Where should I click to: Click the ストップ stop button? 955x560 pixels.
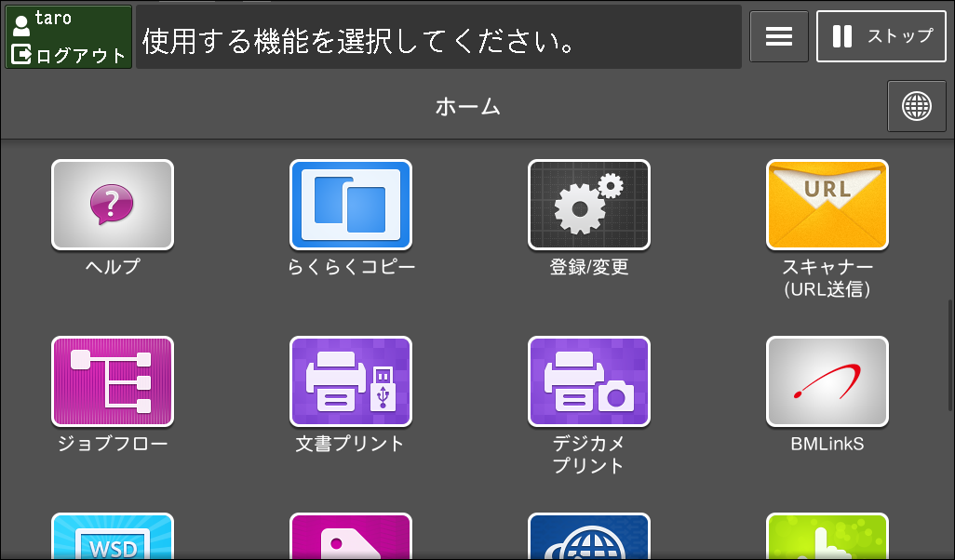881,36
